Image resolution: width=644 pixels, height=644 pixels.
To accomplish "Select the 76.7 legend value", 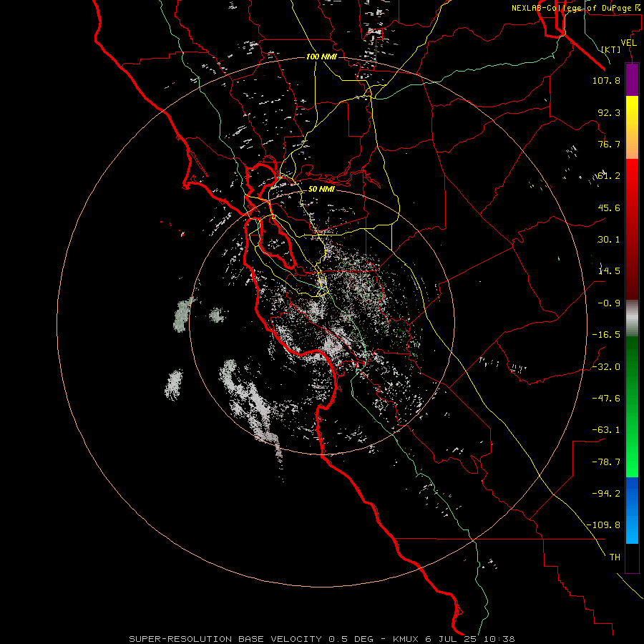I will tap(609, 144).
